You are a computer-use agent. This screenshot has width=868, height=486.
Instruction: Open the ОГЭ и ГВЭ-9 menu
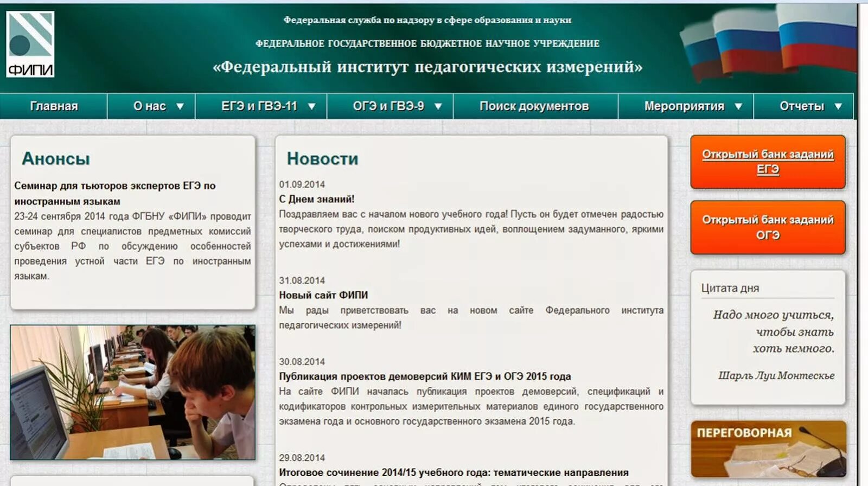pyautogui.click(x=388, y=106)
